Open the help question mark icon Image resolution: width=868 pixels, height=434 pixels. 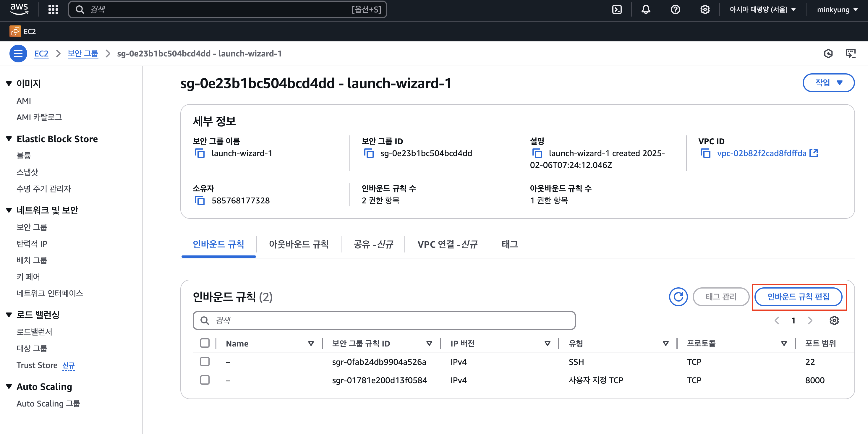click(675, 9)
